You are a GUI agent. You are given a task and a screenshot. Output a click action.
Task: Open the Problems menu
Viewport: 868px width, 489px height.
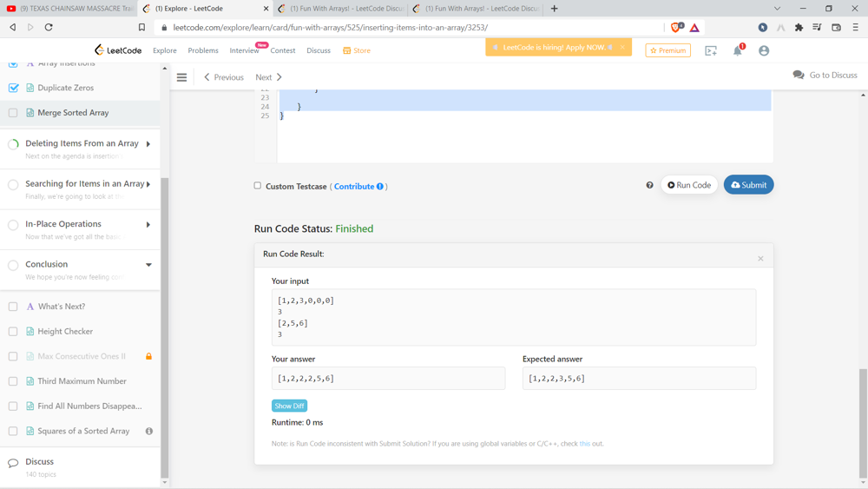pos(203,50)
